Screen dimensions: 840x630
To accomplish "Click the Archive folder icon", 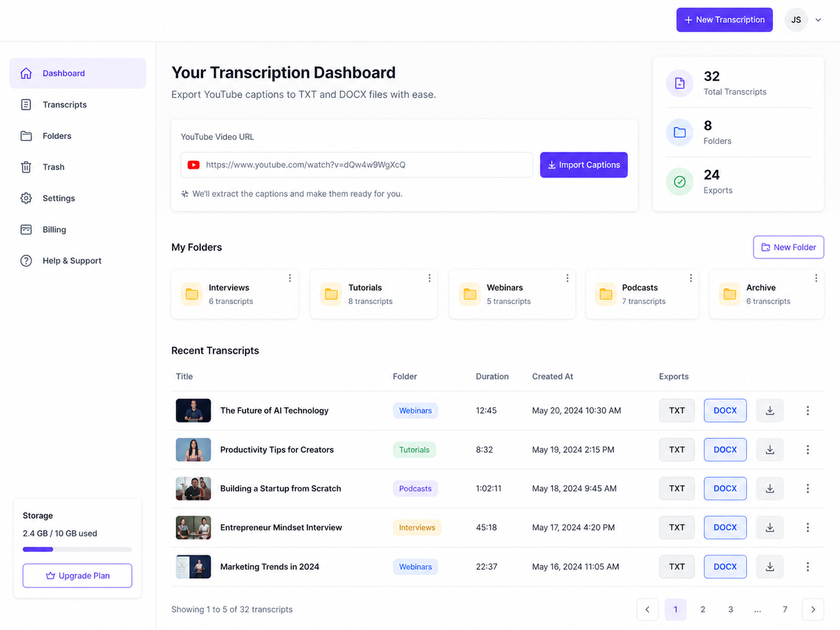I will coord(730,294).
